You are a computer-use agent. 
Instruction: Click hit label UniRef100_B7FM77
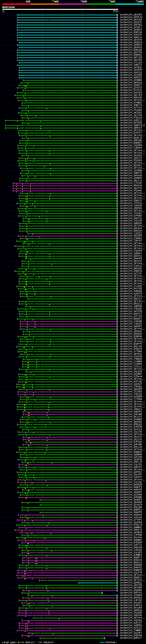131,133
